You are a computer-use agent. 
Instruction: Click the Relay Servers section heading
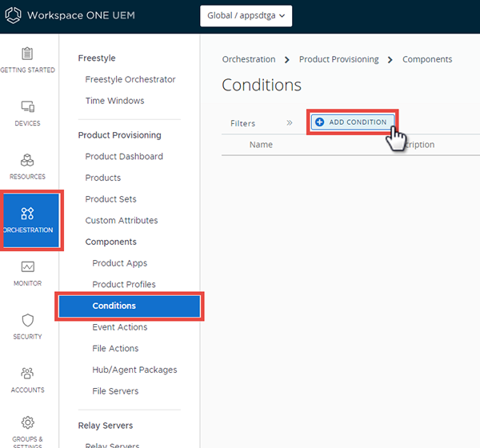[106, 426]
